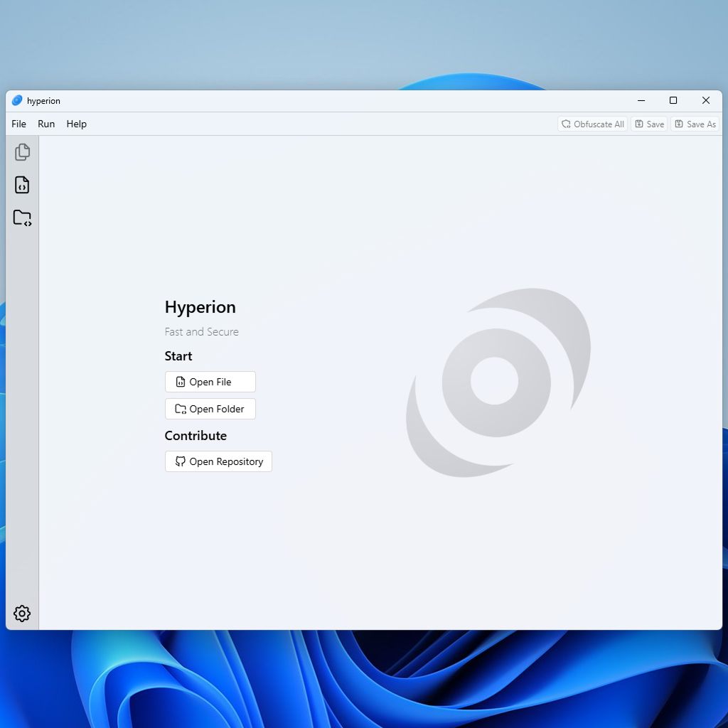Minimize the hyperion window
Viewport: 728px width, 728px height.
click(x=641, y=101)
